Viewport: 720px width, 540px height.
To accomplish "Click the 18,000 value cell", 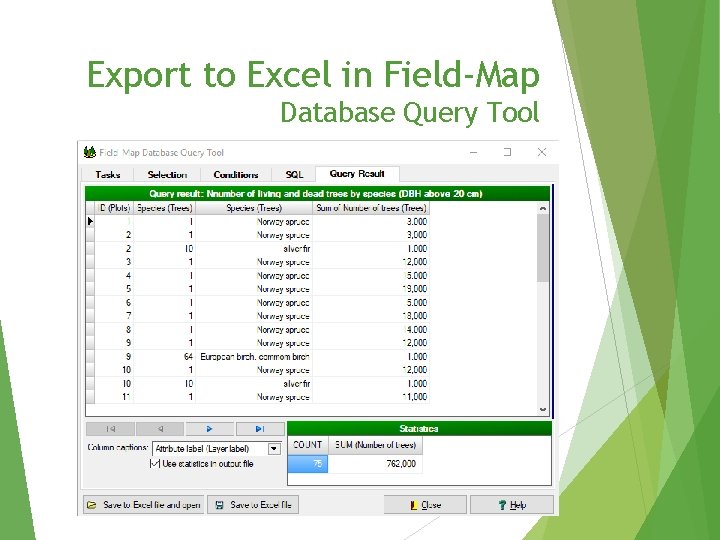I will click(371, 316).
